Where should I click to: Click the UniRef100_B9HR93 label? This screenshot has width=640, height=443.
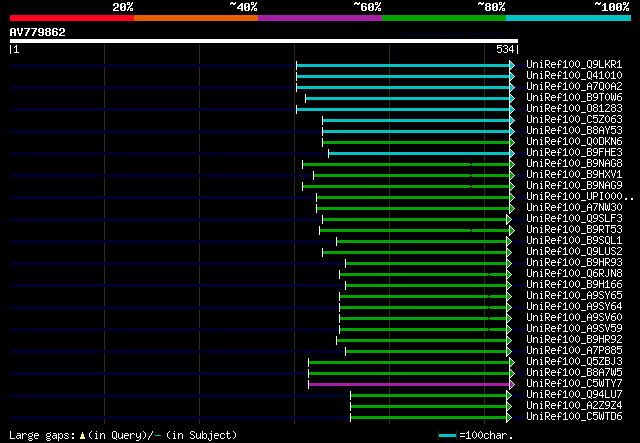[574, 263]
